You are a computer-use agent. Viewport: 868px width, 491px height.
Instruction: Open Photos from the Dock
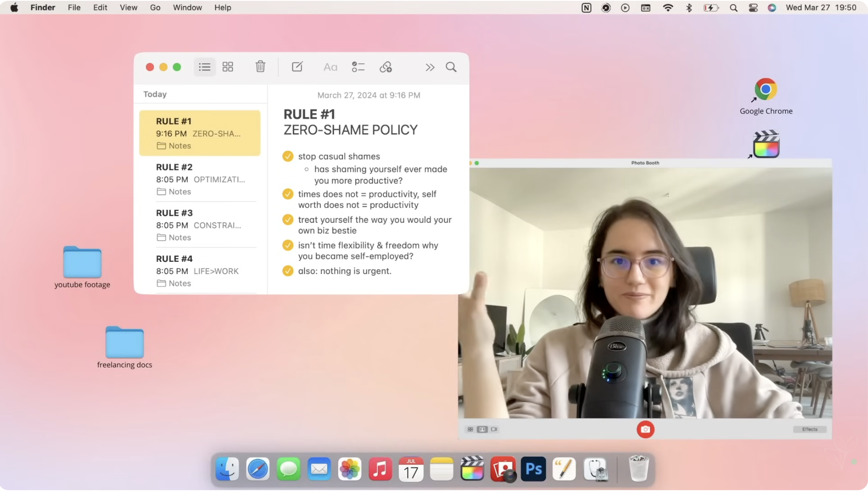coord(350,469)
